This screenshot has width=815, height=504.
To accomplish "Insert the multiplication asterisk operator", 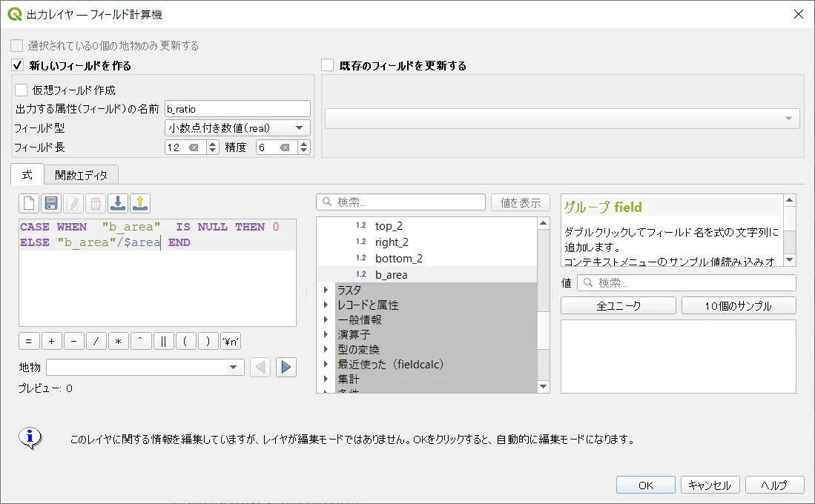I will (119, 342).
